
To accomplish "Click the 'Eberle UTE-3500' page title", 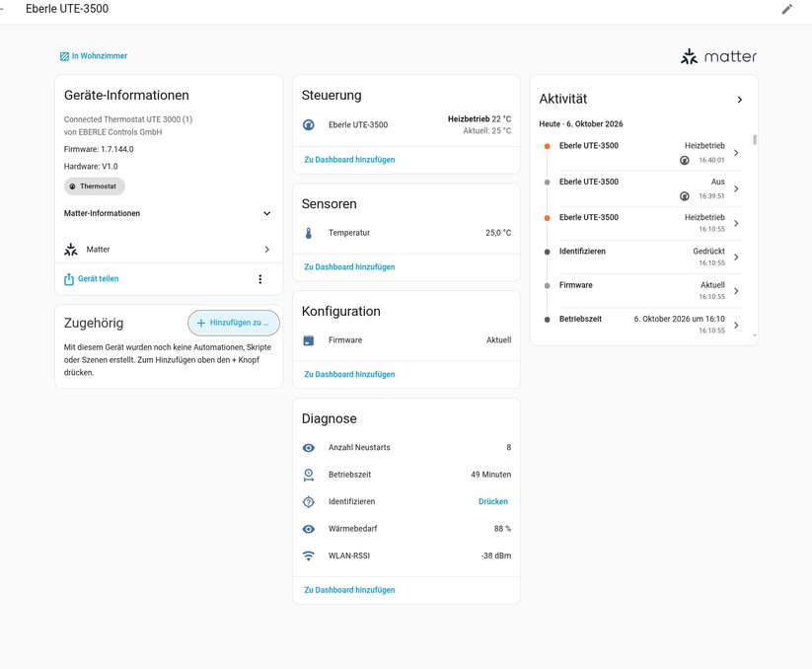I will [x=67, y=9].
